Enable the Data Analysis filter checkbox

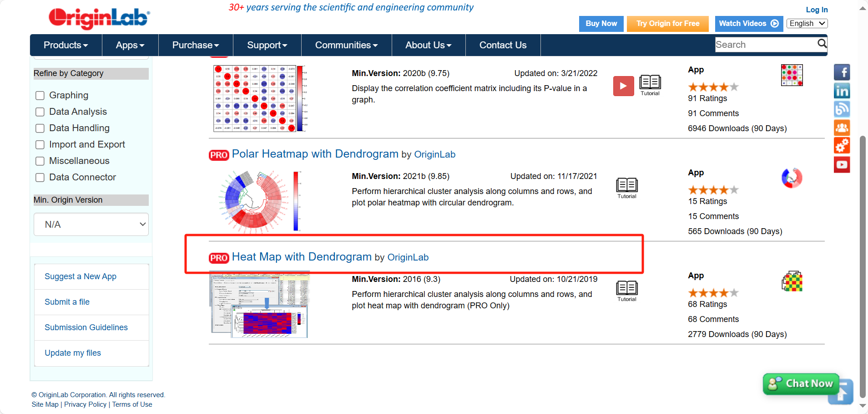point(40,112)
